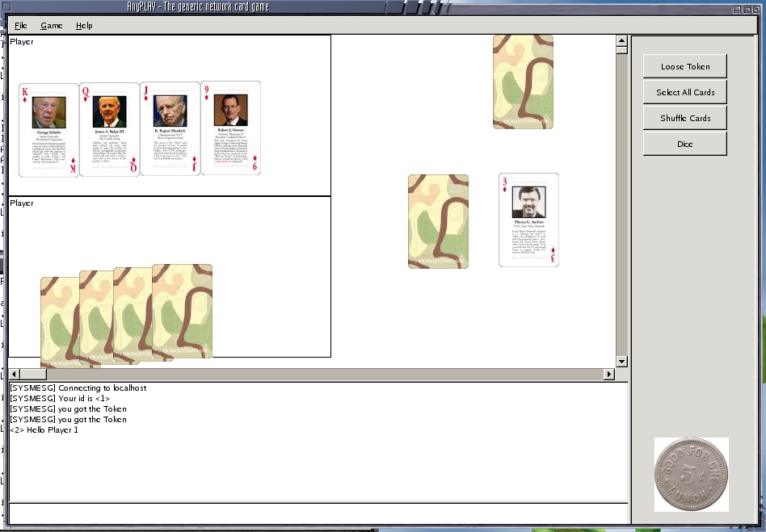The width and height of the screenshot is (766, 532).
Task: Click the face-down deck above the 3 of diamonds
Action: 524,82
